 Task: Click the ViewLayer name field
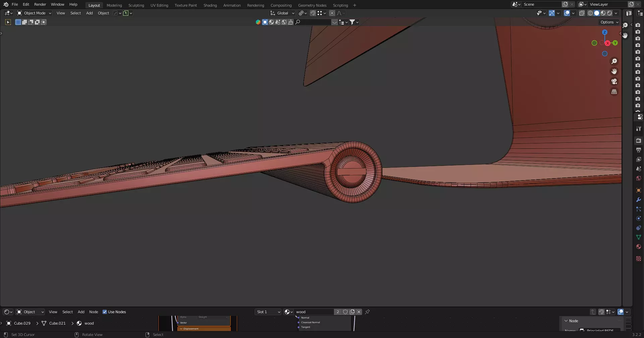click(607, 4)
